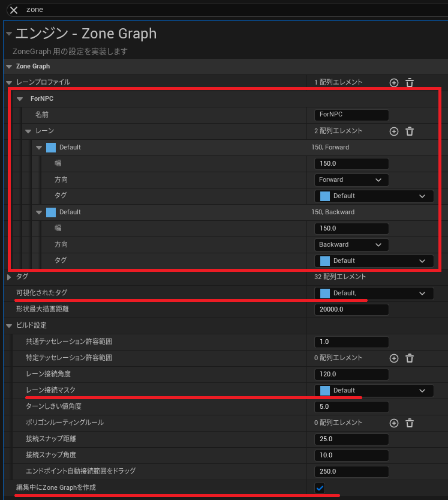Click the レーン接続マスク property label
The width and height of the screenshot is (448, 500).
[x=50, y=390]
